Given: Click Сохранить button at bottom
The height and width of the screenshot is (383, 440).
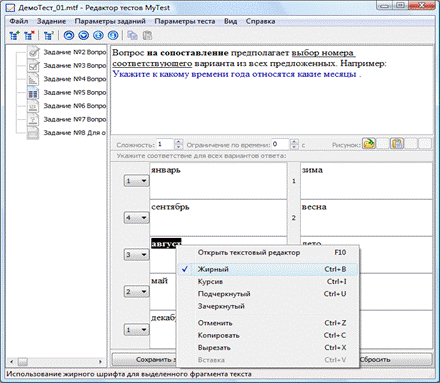Looking at the screenshot, I should [x=145, y=360].
